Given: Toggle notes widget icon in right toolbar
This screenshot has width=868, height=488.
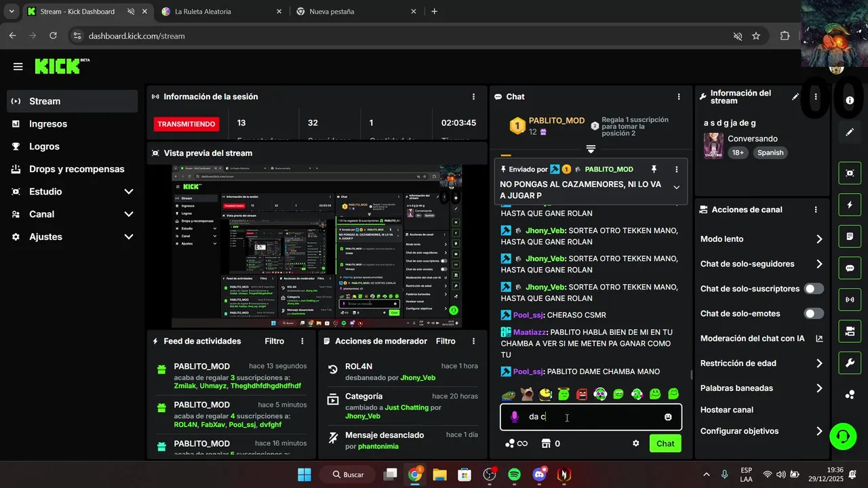Looking at the screenshot, I should coord(850,237).
